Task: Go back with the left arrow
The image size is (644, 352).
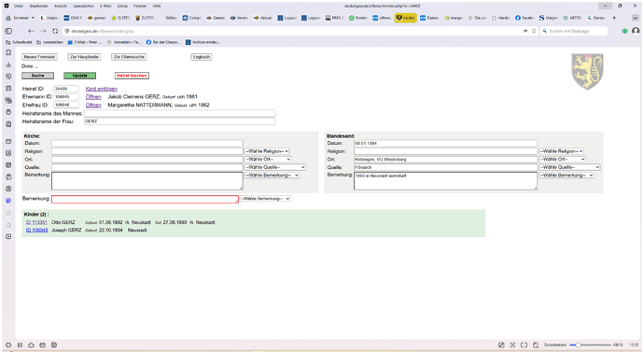Action: [x=31, y=31]
